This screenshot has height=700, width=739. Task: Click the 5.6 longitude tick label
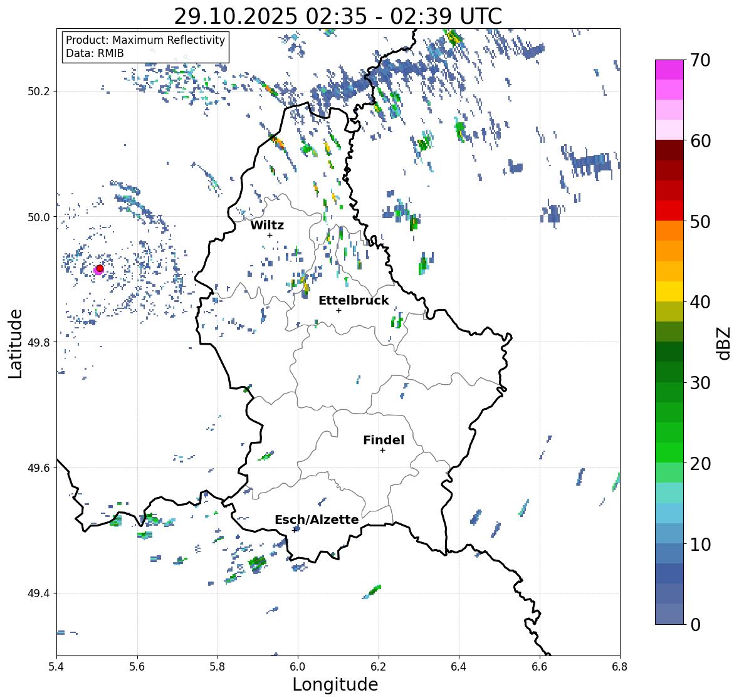tap(137, 667)
